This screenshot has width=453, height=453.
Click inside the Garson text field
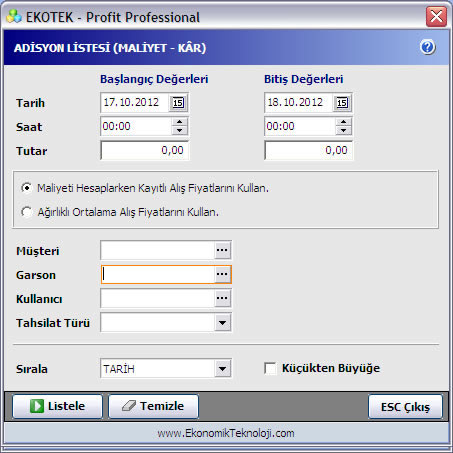[157, 274]
